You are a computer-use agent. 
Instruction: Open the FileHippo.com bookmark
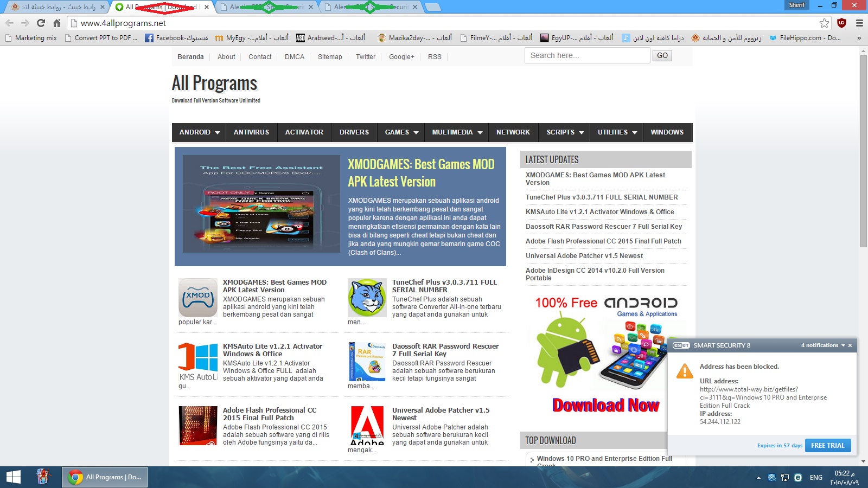805,38
